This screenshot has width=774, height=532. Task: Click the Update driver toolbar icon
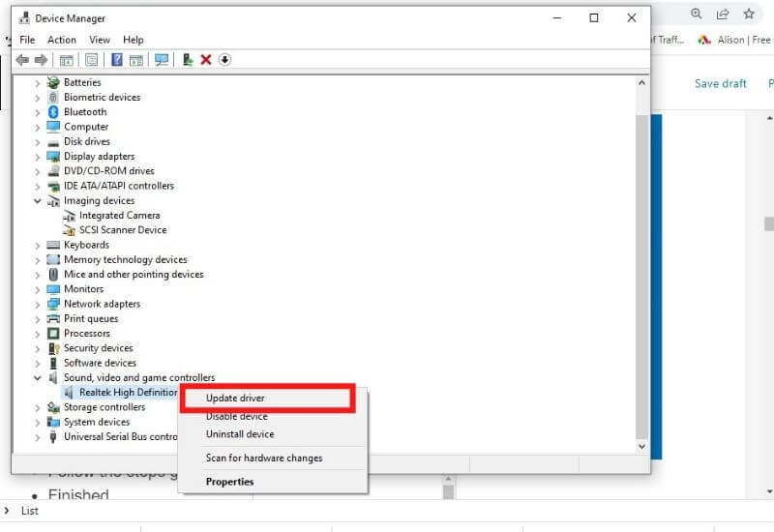[188, 60]
